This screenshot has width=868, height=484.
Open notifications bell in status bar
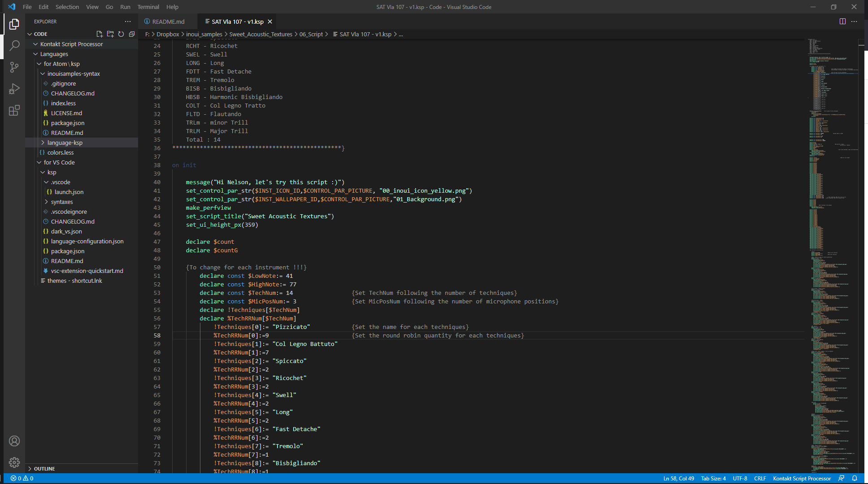pyautogui.click(x=855, y=478)
